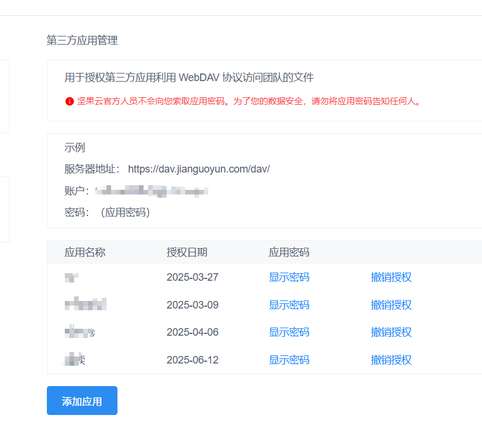Viewport: 482px width, 448px height.
Task: Revoke authorization for the 2025-03-27 app
Action: [391, 277]
